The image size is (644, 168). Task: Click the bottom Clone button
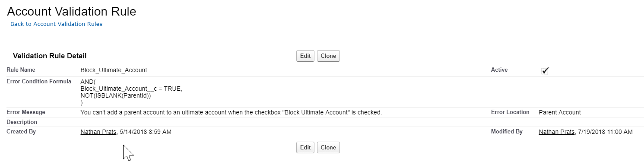(328, 148)
